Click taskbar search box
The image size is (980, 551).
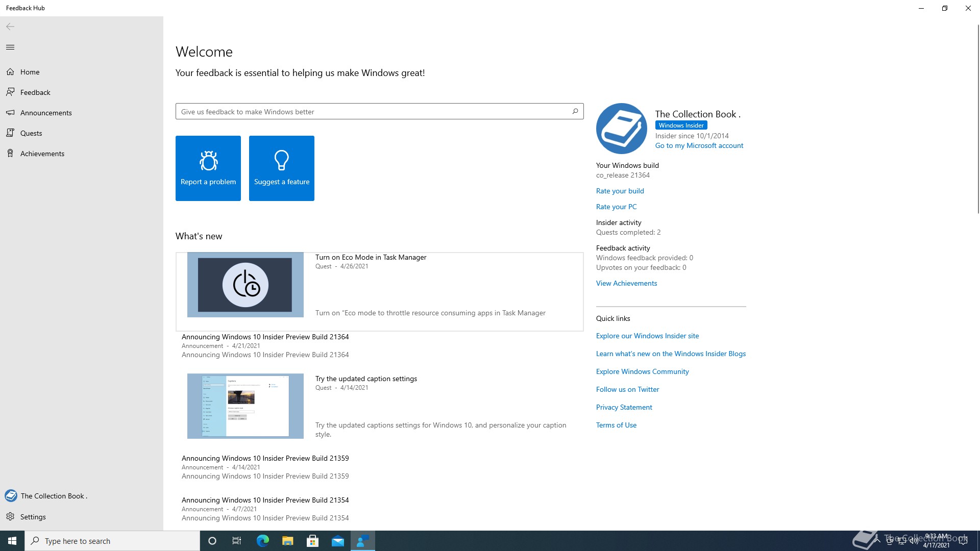pyautogui.click(x=112, y=541)
